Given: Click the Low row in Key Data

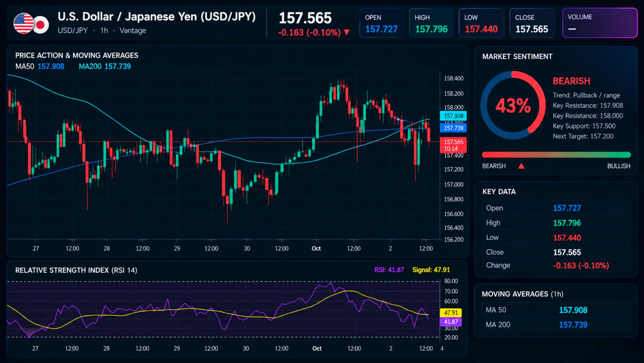Looking at the screenshot, I should point(556,237).
